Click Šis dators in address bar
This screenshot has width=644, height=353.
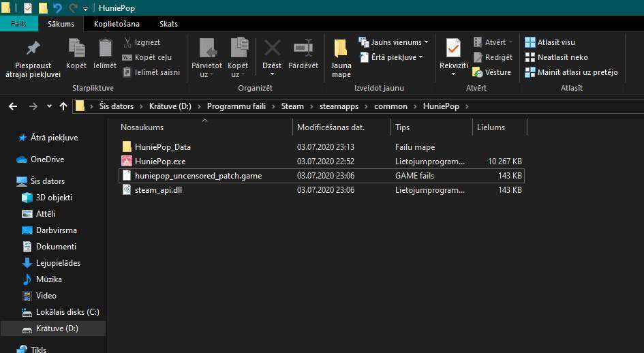[117, 106]
